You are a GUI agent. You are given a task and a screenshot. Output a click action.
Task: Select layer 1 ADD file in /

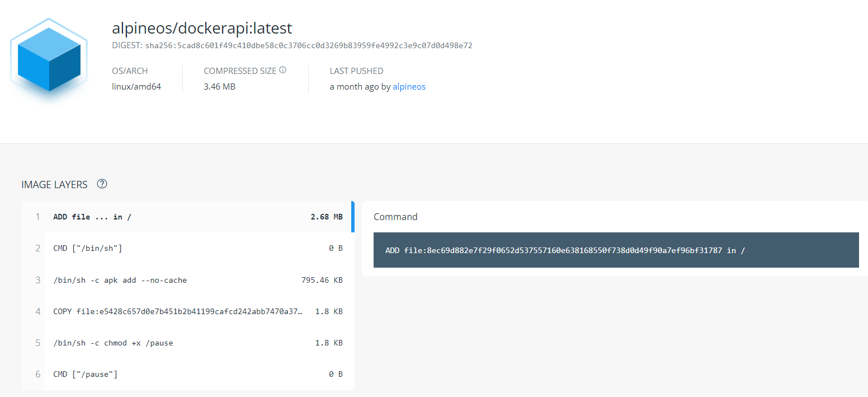pos(92,217)
